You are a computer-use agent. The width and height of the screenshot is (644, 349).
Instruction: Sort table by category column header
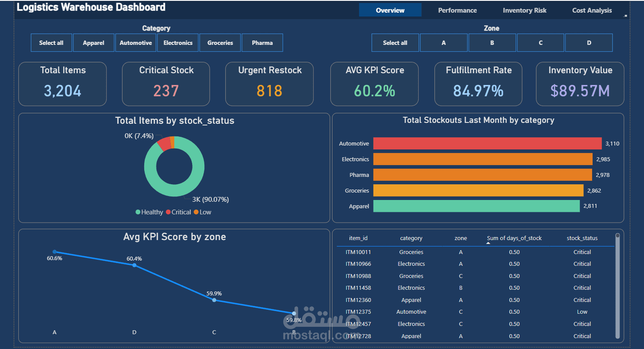pos(411,238)
